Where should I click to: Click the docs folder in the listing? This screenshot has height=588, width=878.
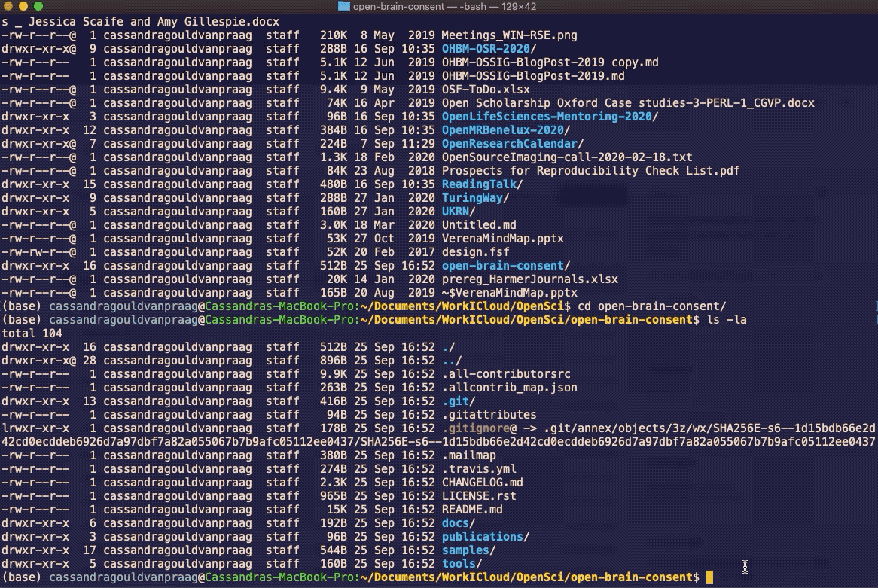(x=456, y=522)
